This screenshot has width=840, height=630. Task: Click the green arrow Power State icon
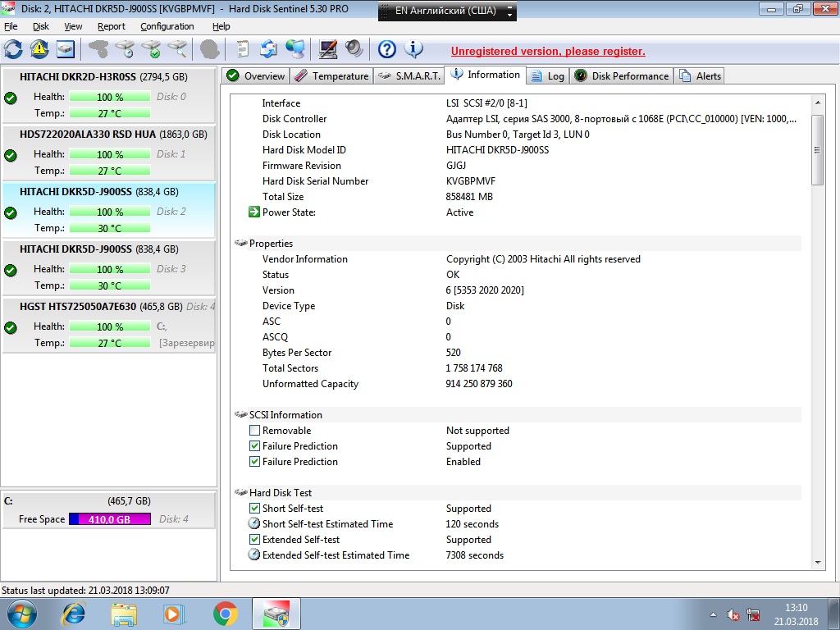pos(254,212)
